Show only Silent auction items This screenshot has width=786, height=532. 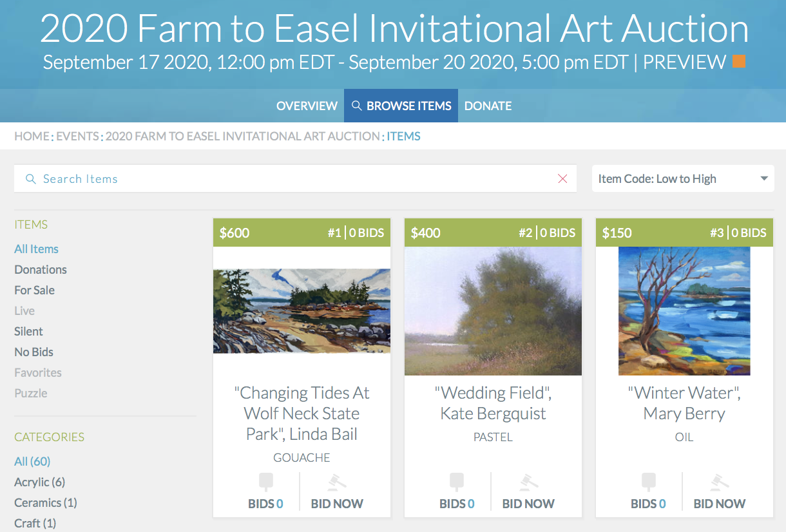click(29, 331)
